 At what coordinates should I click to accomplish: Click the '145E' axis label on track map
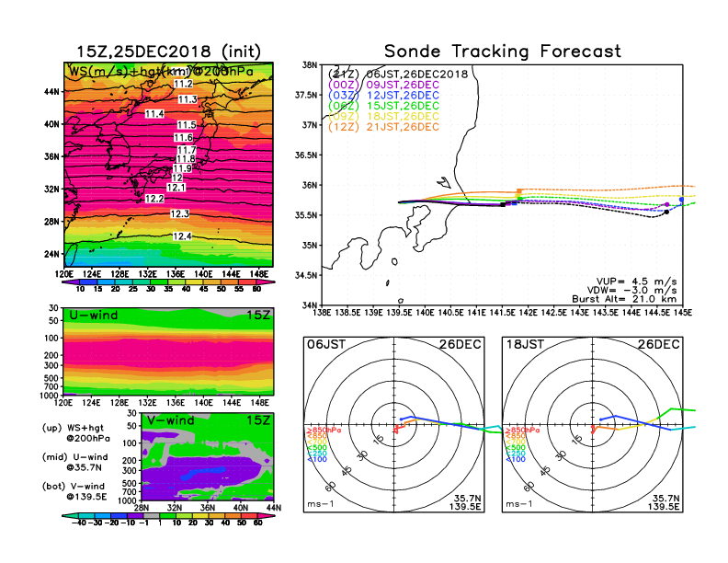click(682, 313)
